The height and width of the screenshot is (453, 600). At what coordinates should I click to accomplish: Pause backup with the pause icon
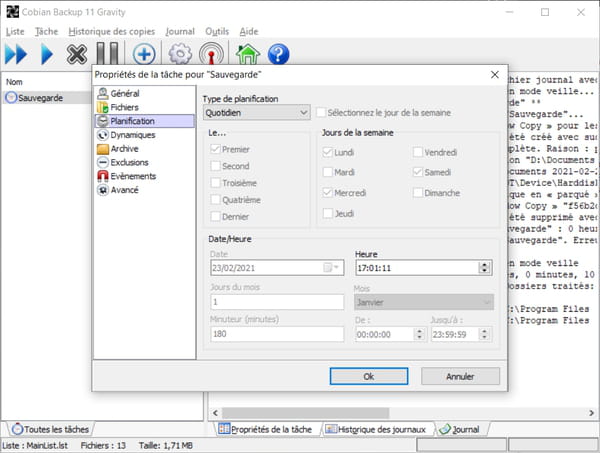[x=107, y=54]
